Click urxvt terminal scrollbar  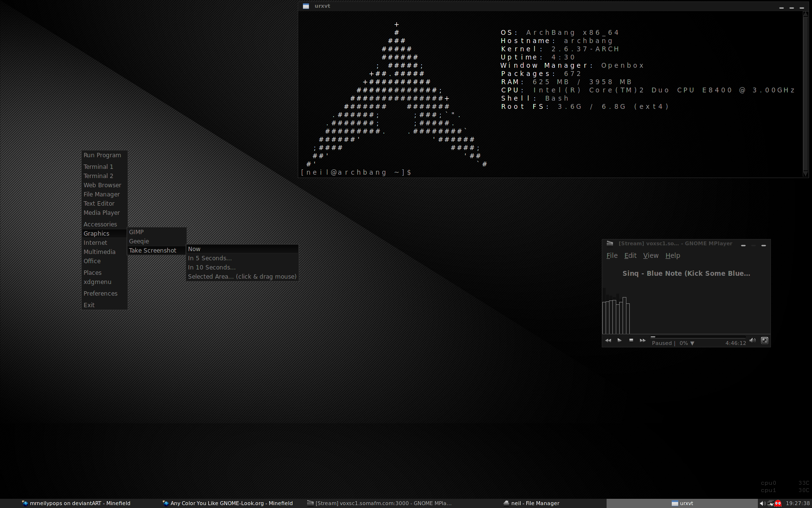click(x=805, y=94)
